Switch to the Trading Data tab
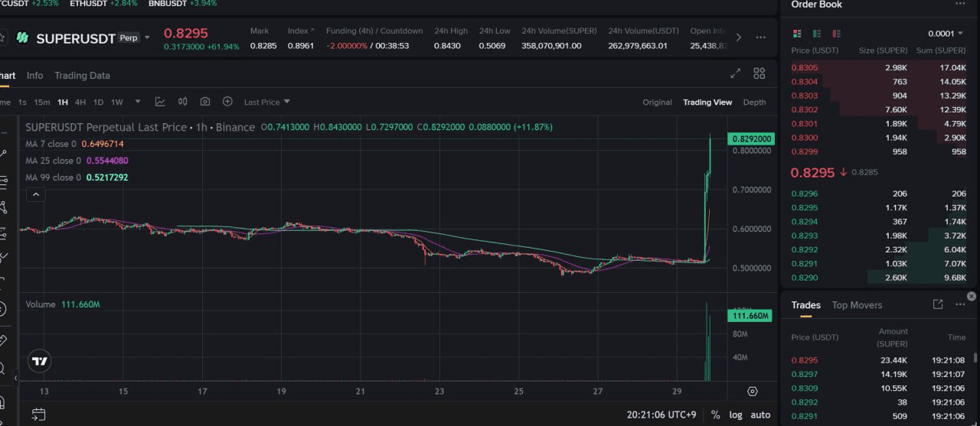The image size is (980, 426). [x=82, y=76]
